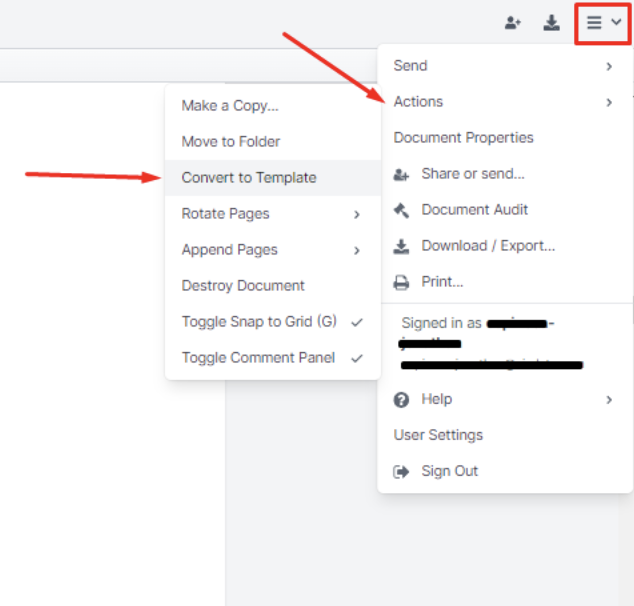Screen dimensions: 634x606
Task: Click the download icon in top toolbar
Action: click(551, 23)
